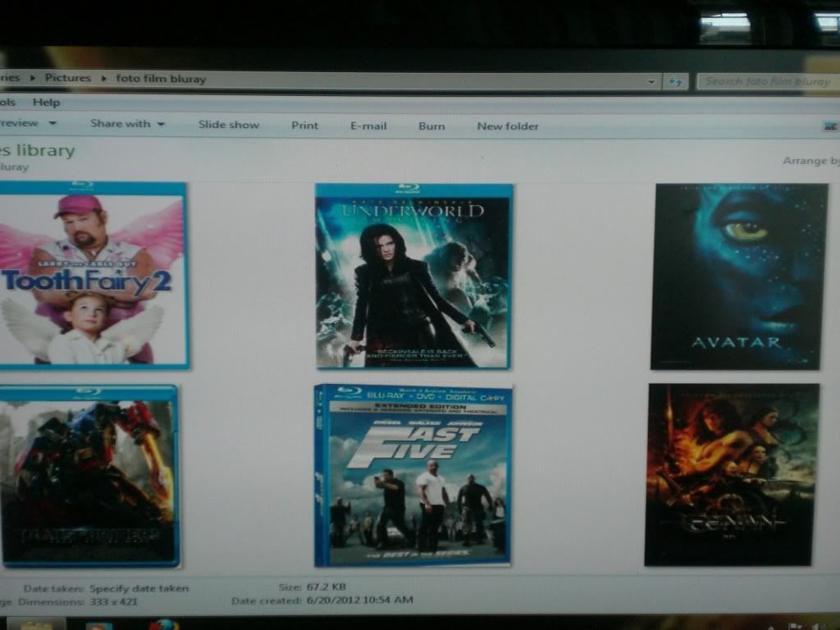
Task: Open the address bar history dropdown
Action: point(651,82)
